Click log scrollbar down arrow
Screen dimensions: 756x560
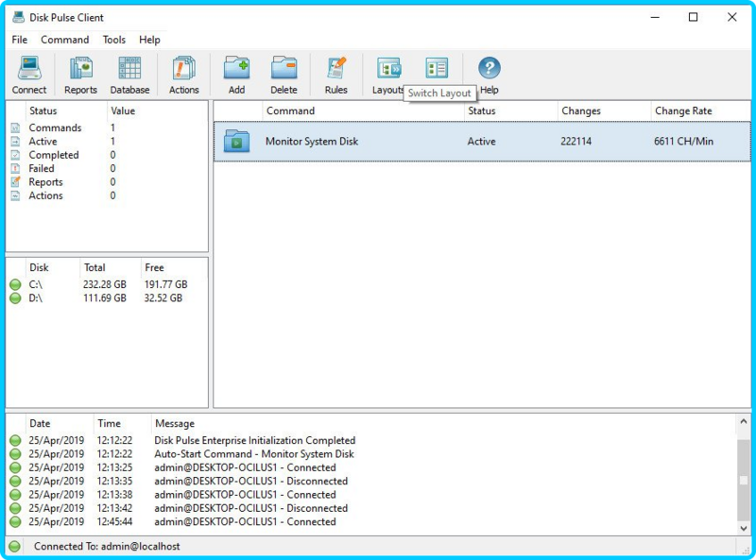[x=744, y=528]
